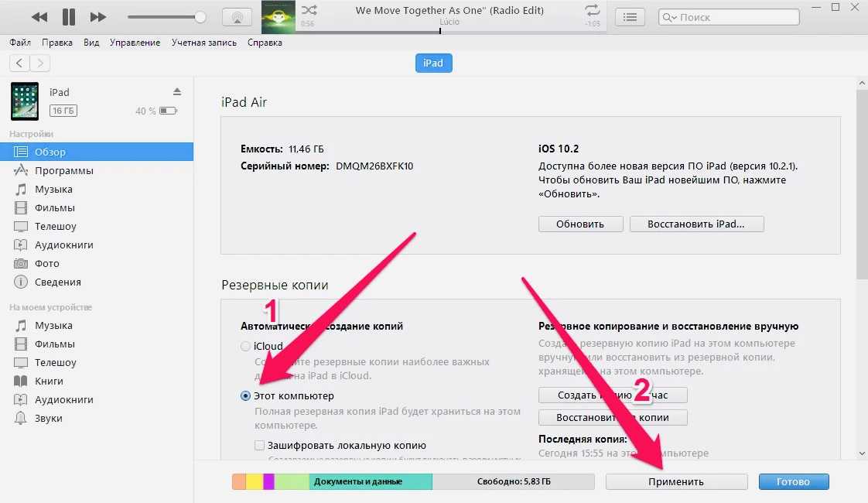Open the search options dropdown in Поиск
The image size is (868, 503).
[668, 17]
